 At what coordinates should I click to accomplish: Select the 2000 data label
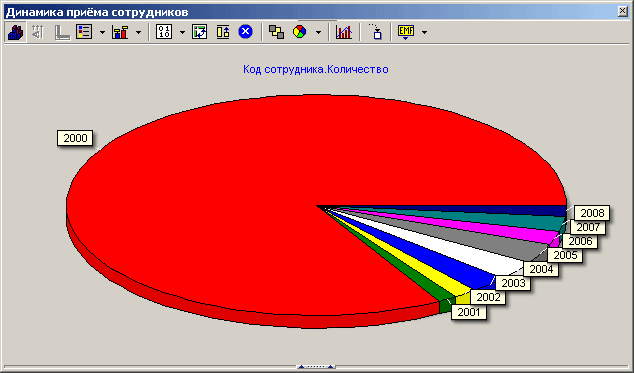[x=75, y=138]
